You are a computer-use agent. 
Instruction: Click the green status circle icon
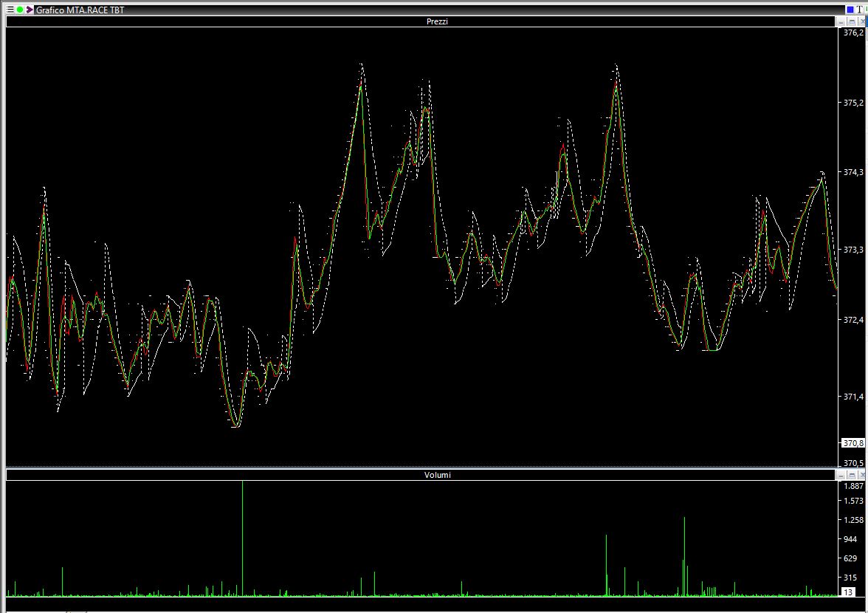coord(20,10)
